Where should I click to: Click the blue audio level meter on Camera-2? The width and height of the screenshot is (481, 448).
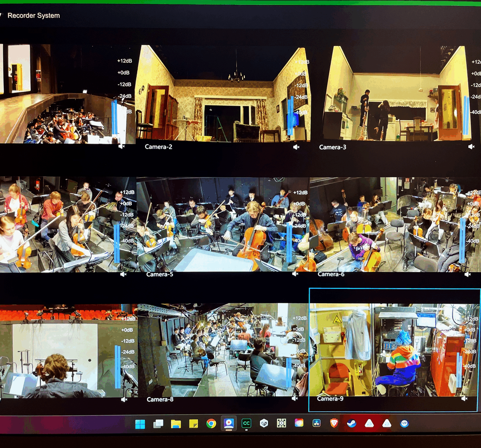click(x=290, y=116)
